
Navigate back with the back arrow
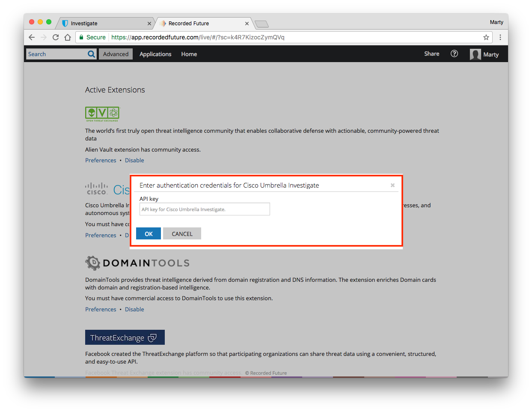pos(32,37)
